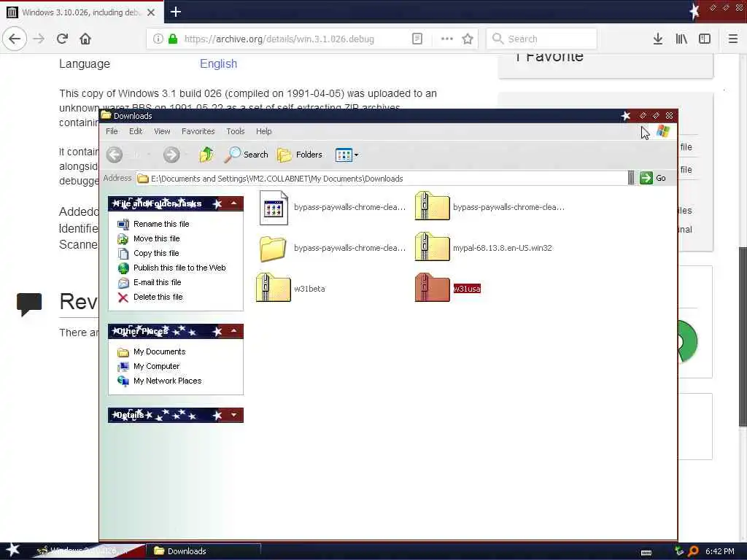Open the Help menu
The height and width of the screenshot is (560, 747).
[x=264, y=131]
